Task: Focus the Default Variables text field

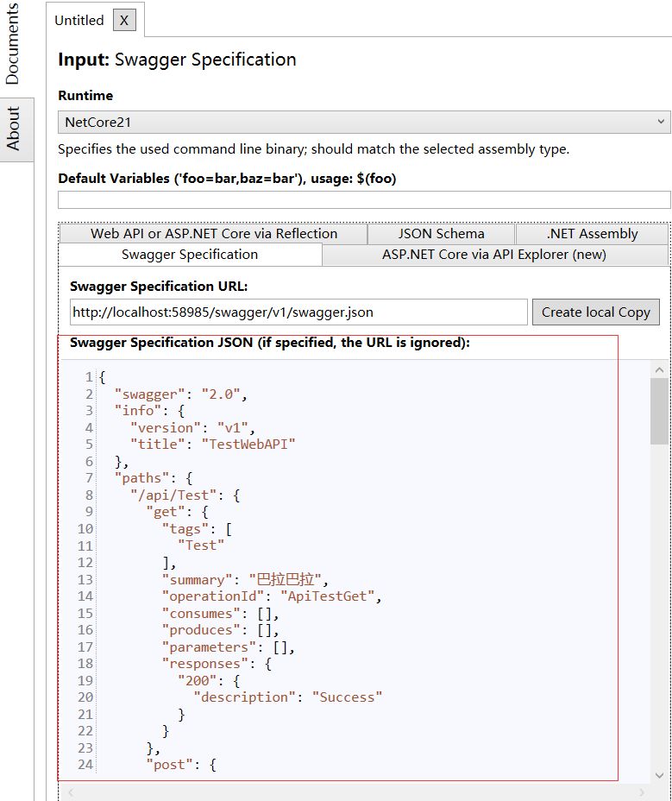Action: coord(364,200)
